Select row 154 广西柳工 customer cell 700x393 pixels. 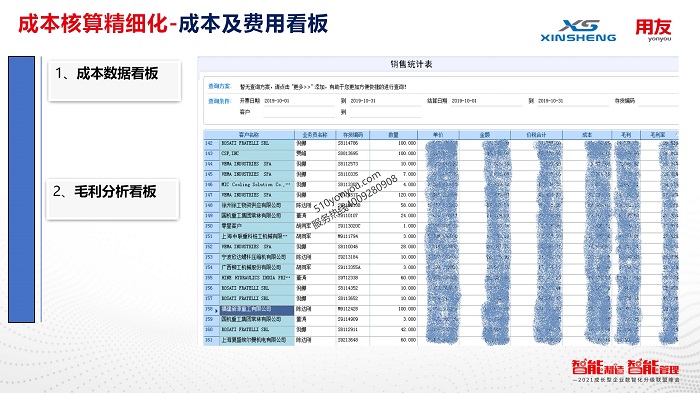(x=257, y=268)
